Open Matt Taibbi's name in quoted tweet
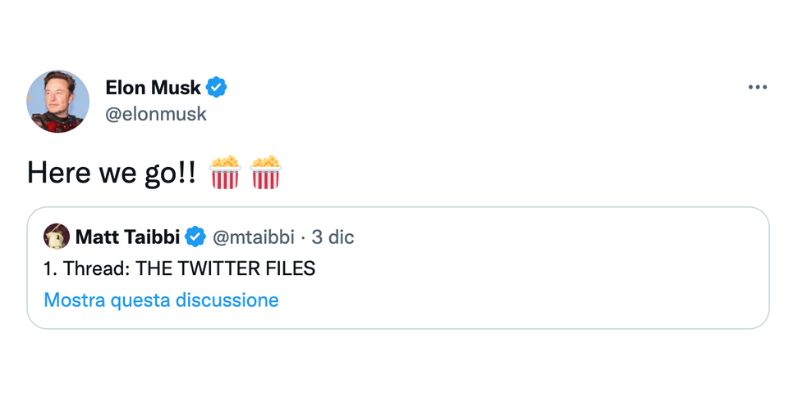 128,237
